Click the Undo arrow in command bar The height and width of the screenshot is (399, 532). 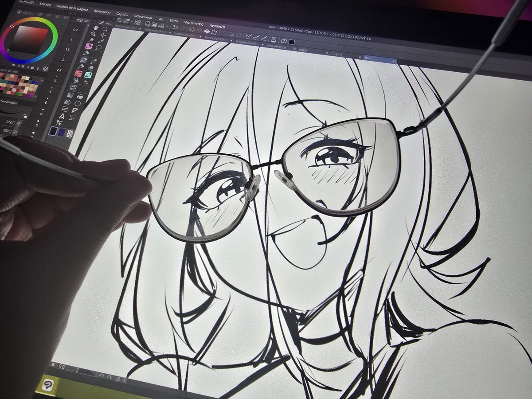(x=175, y=27)
